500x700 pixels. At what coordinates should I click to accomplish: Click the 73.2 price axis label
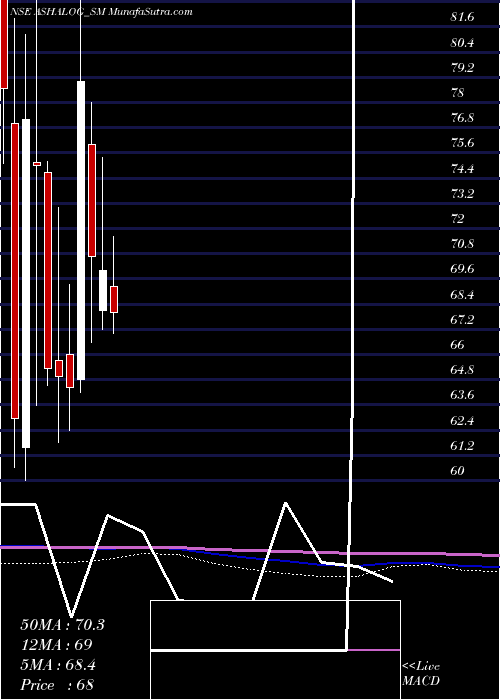[x=462, y=194]
